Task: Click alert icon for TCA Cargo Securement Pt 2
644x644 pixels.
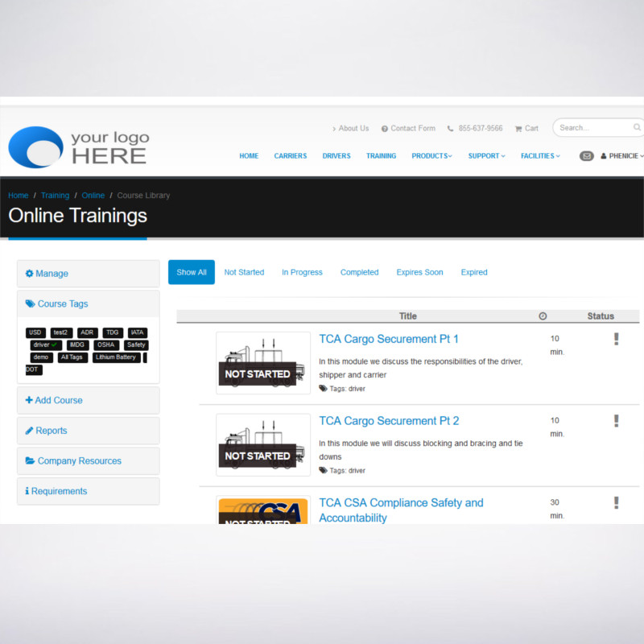Action: [616, 421]
